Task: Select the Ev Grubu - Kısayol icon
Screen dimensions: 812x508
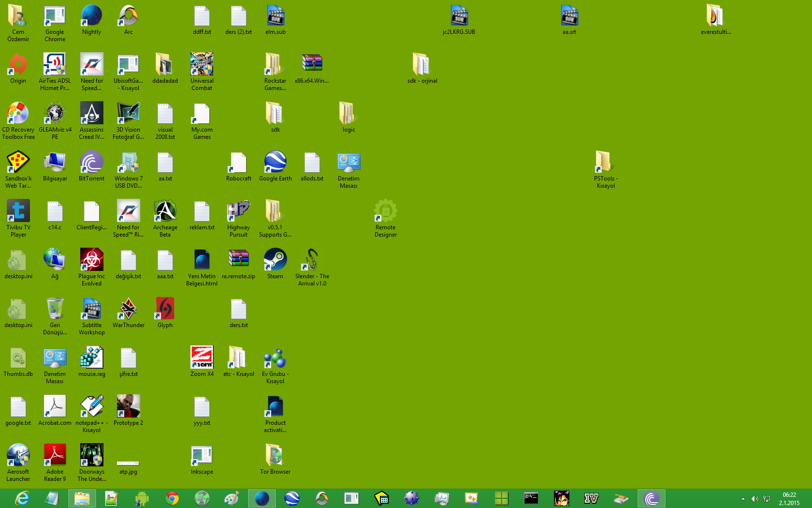Action: click(x=275, y=365)
